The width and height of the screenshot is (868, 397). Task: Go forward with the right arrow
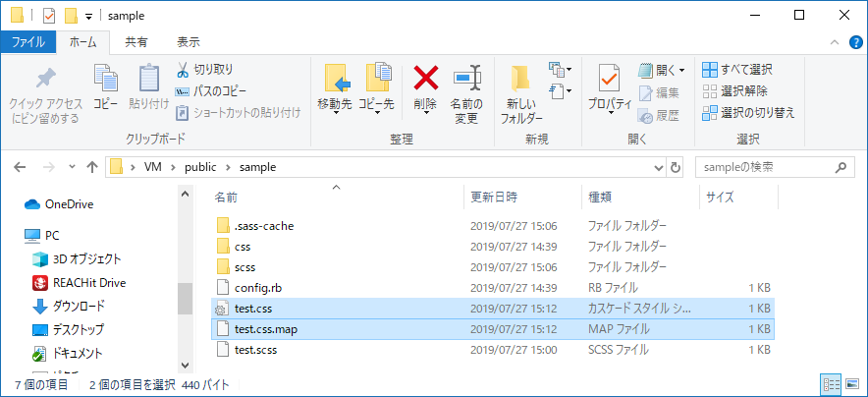tap(48, 167)
